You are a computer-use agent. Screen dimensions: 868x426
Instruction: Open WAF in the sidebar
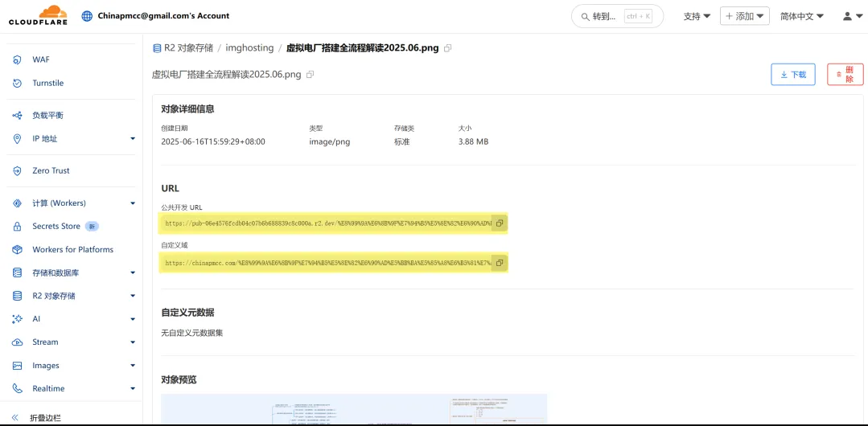click(41, 59)
